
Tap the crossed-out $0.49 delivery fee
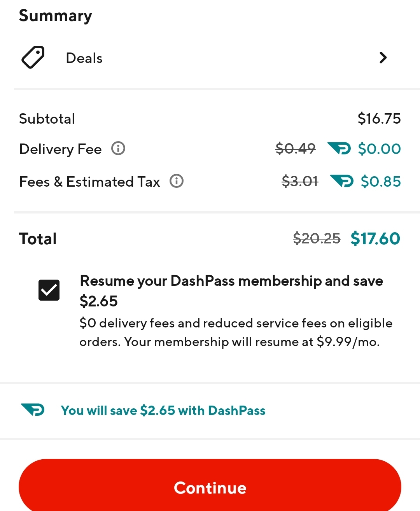click(x=296, y=149)
